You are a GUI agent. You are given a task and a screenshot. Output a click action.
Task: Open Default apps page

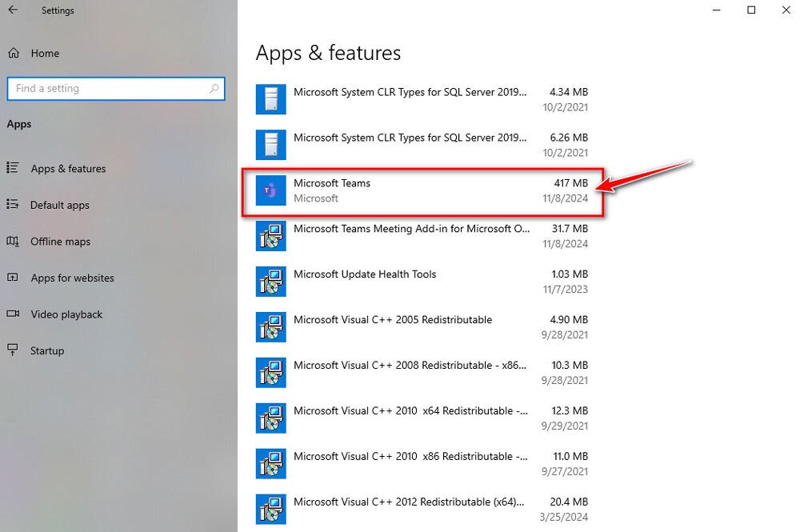[60, 205]
